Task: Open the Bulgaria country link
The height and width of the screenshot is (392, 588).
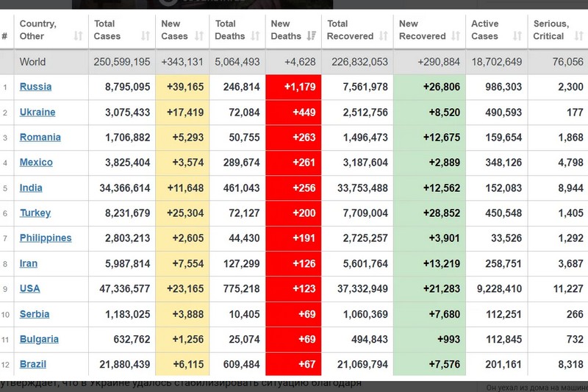Action: (x=39, y=339)
